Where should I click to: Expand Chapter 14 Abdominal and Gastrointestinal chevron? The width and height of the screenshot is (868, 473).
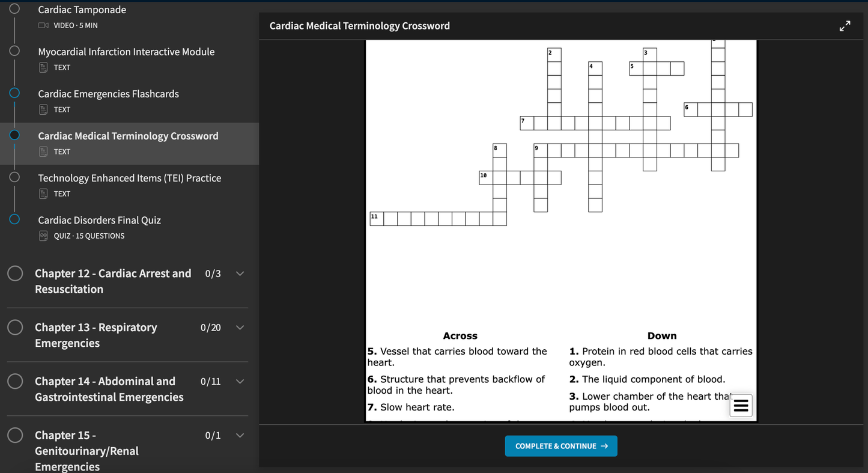point(240,382)
